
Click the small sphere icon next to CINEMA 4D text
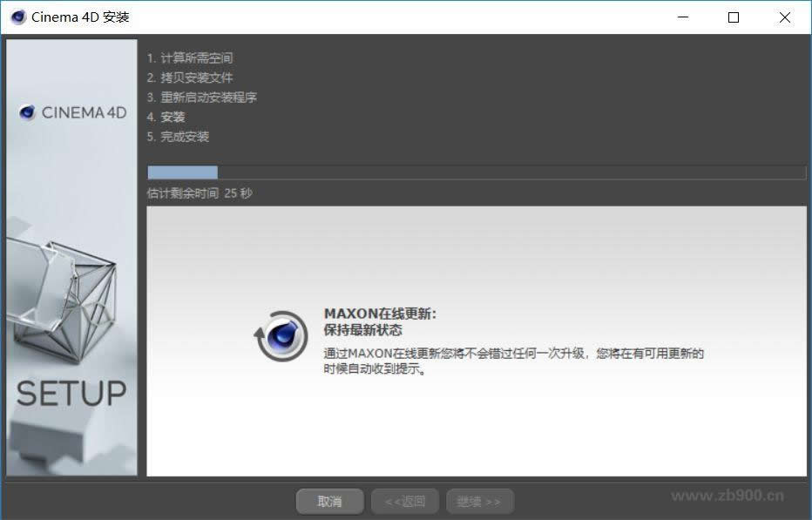point(25,112)
